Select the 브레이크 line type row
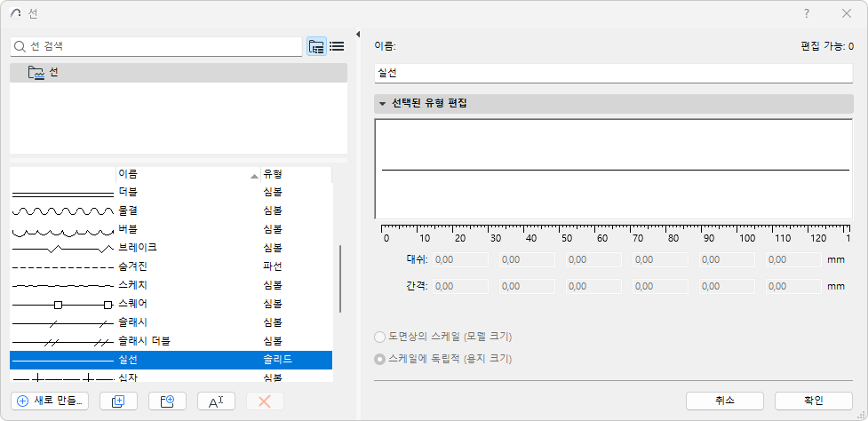The height and width of the screenshot is (421, 868). point(171,248)
